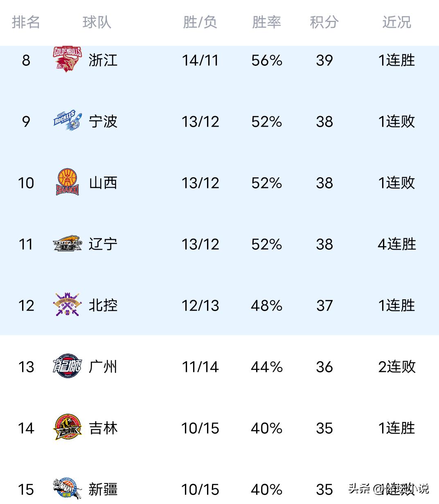Select the 胜率 column header
The image size is (439, 504).
[266, 22]
